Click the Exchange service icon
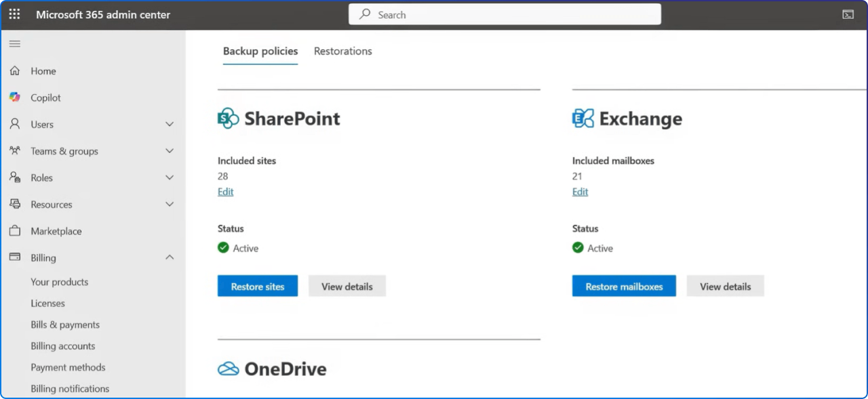This screenshot has height=399, width=868. (581, 117)
